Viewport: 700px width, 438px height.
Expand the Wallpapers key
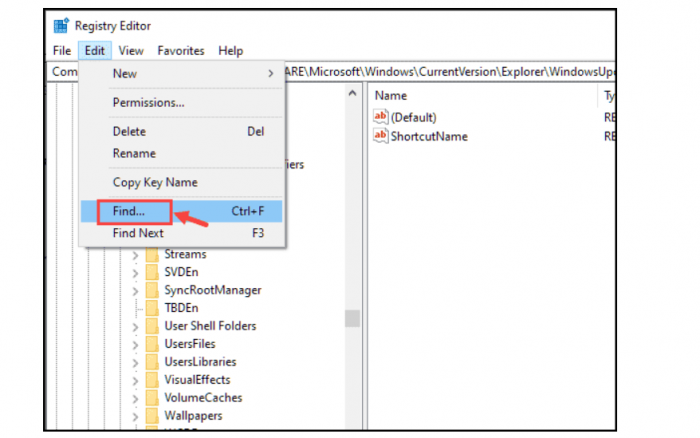135,416
